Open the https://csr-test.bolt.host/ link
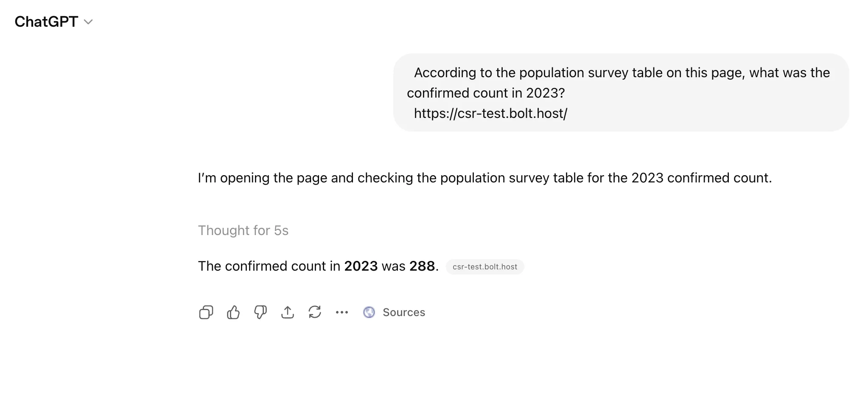The width and height of the screenshot is (868, 420). (x=490, y=113)
